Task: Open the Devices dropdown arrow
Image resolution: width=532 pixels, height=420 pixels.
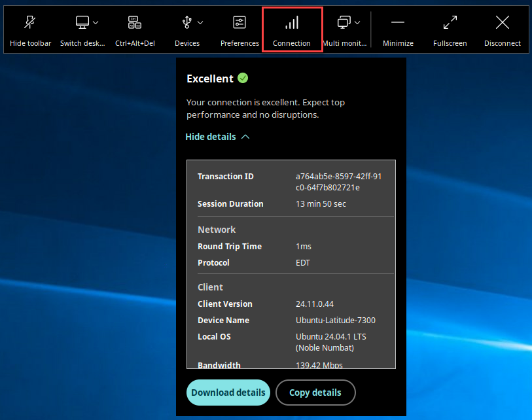Action: 200,23
